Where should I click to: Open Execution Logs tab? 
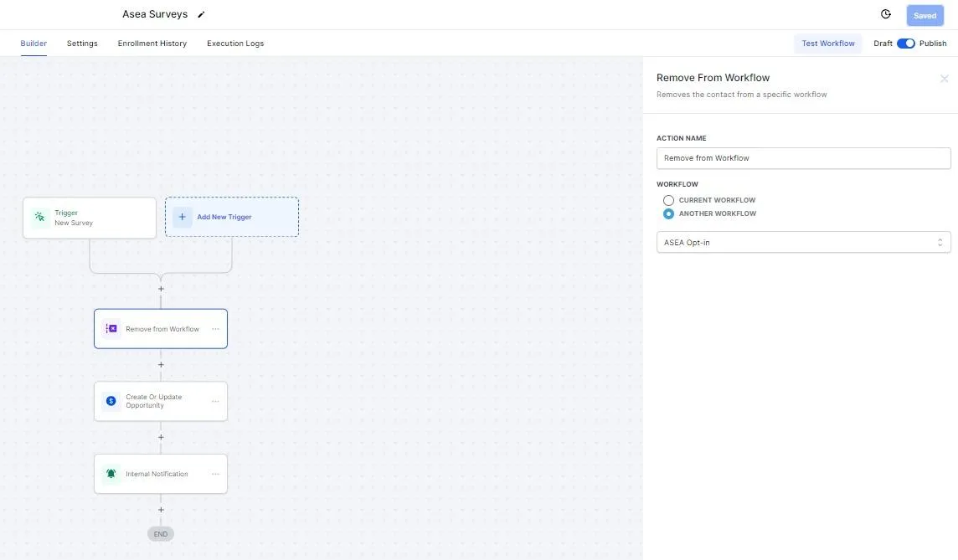(235, 44)
